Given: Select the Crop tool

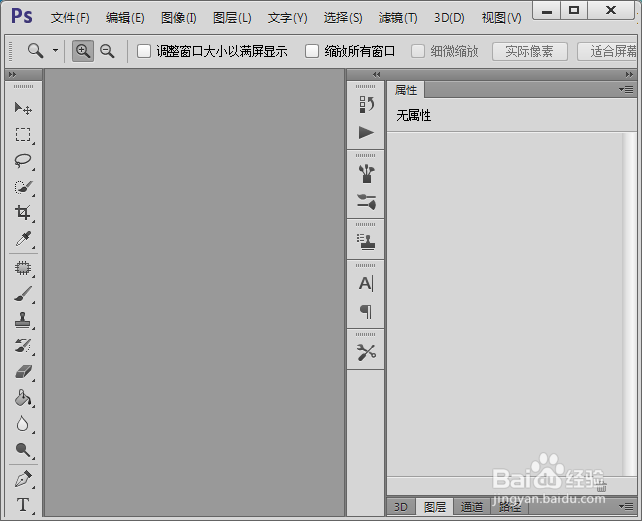Looking at the screenshot, I should tap(23, 213).
